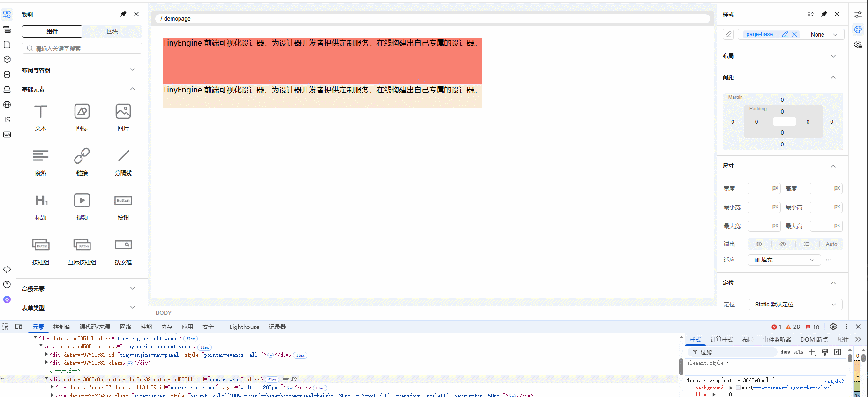Open the JS panel in left sidebar
Viewport: 868px width, 397px height.
tap(7, 120)
